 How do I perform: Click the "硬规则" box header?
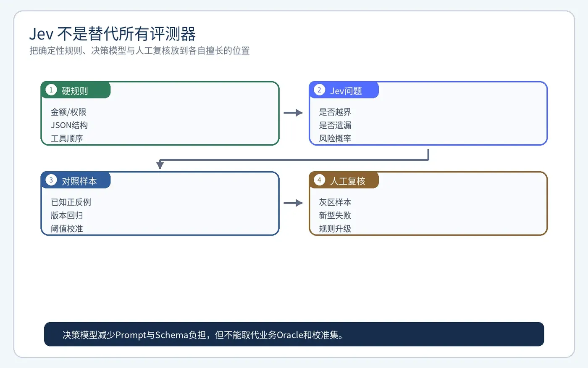click(x=76, y=90)
